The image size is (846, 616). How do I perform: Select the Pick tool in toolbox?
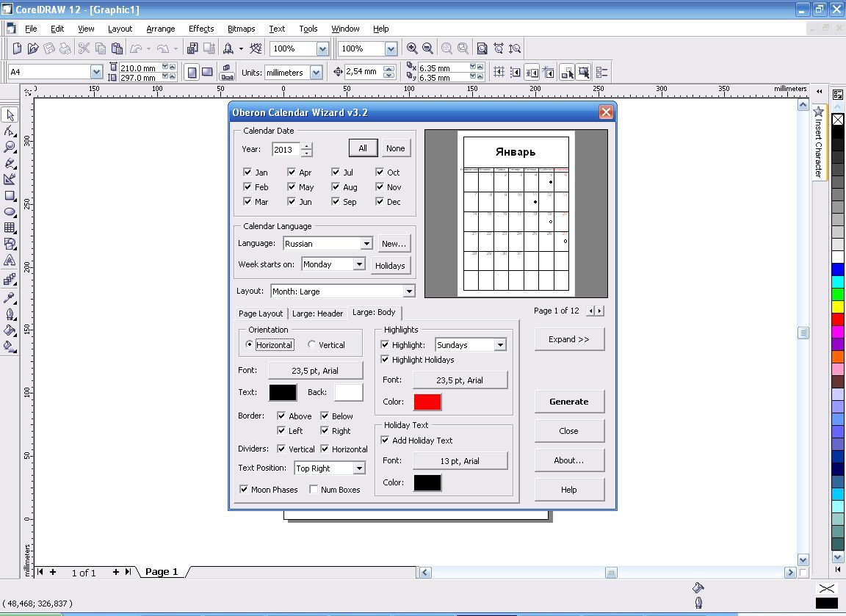tap(10, 115)
